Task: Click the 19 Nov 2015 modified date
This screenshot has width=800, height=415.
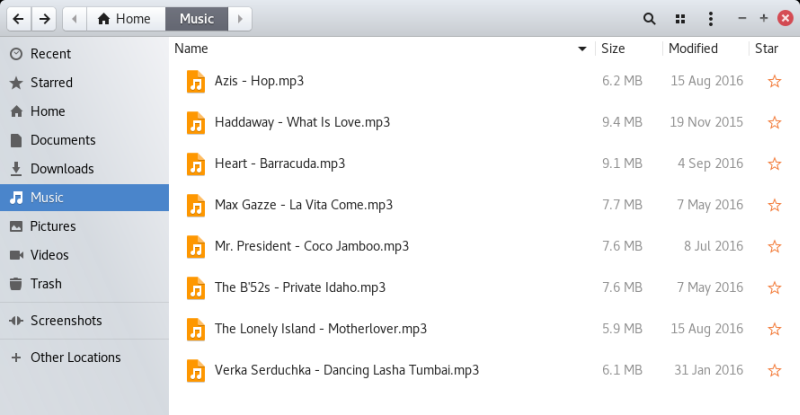Action: tap(706, 123)
